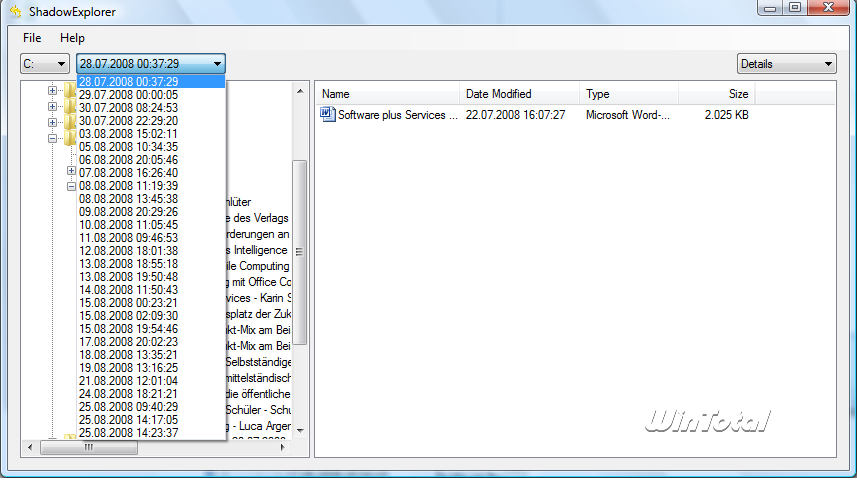Select snapshot 13.08.2008 19:50:48
857x480 pixels.
coord(151,277)
